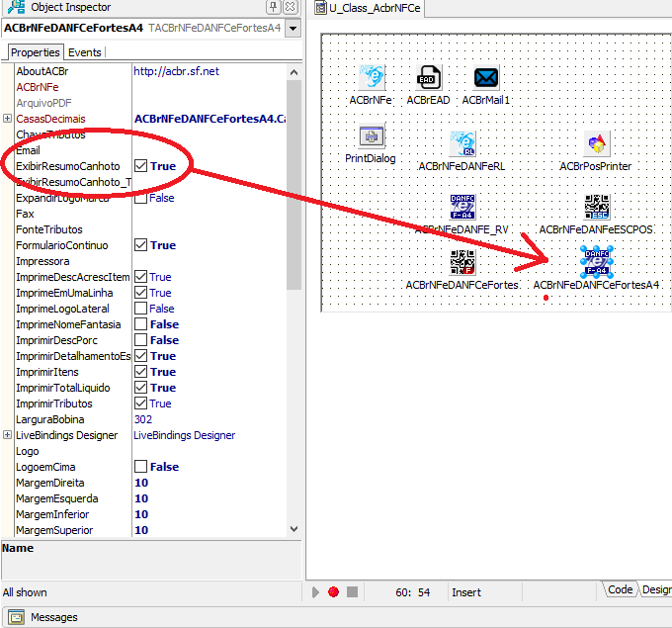672x628 pixels.
Task: Toggle ExibirResumoCanhoto checkbox
Action: point(140,166)
